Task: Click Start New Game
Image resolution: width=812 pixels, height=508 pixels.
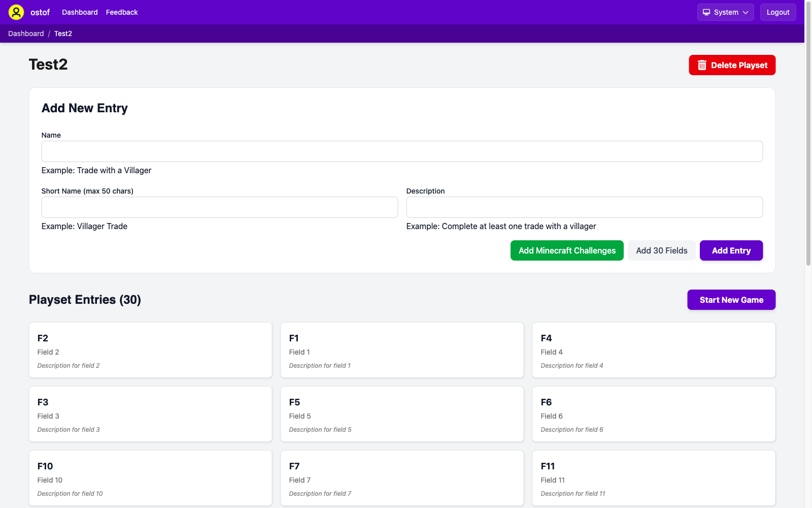Action: [x=731, y=300]
